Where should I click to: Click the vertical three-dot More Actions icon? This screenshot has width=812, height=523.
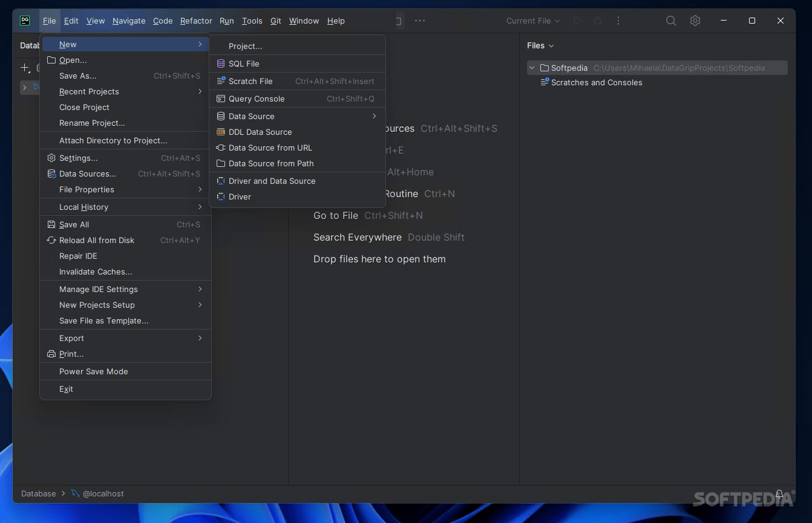click(x=618, y=21)
